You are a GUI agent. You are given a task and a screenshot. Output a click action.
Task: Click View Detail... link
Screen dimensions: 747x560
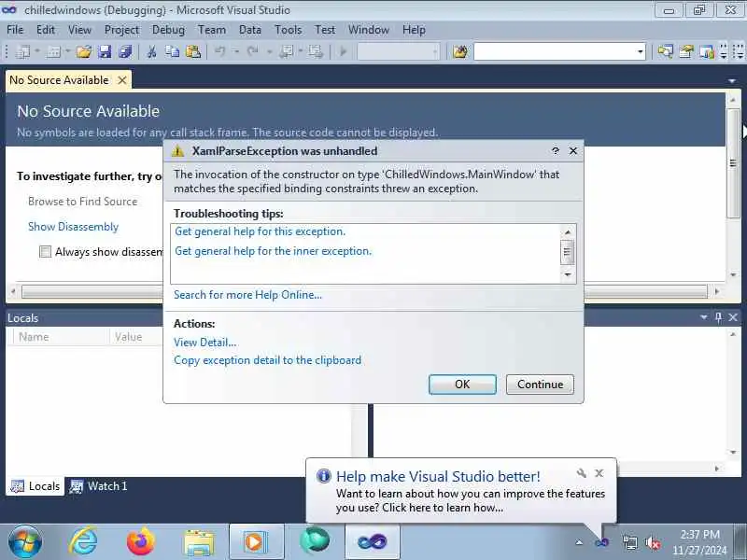click(x=204, y=343)
